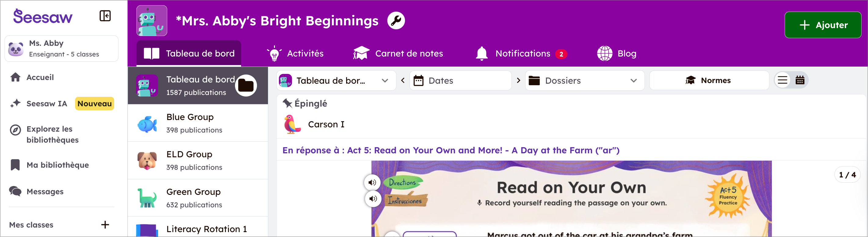Go to next date arrow
868x237 pixels.
pyautogui.click(x=518, y=81)
